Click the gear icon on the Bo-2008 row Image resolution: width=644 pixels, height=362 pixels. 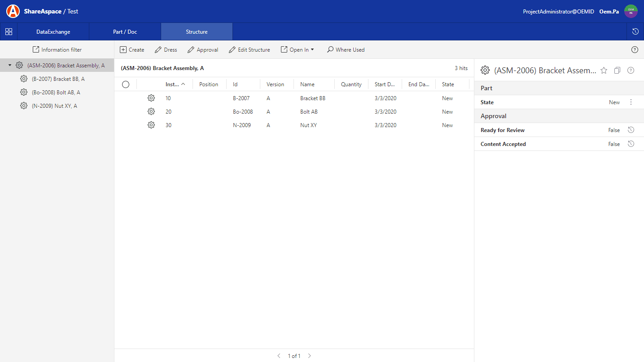151,111
